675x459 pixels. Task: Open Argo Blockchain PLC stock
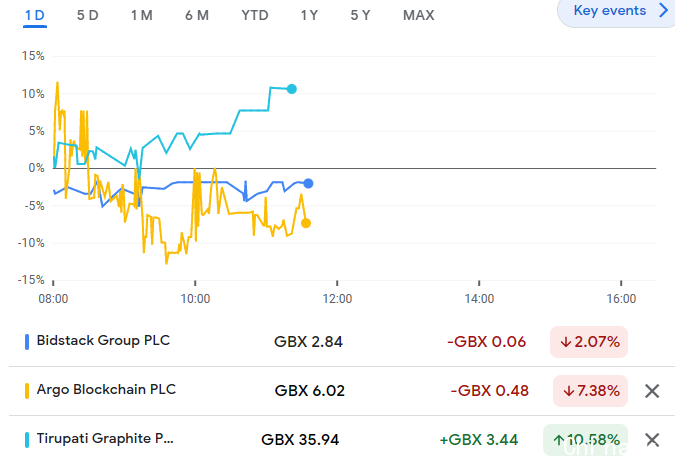coord(106,390)
